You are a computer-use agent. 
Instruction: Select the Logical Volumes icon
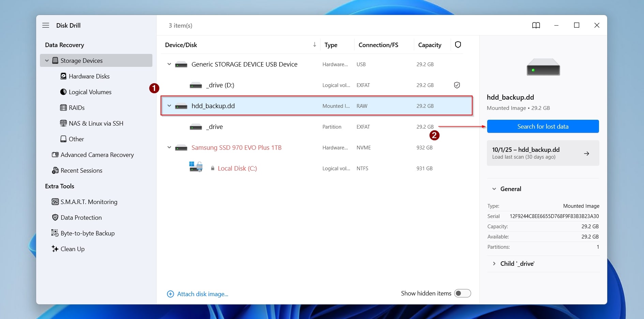pyautogui.click(x=63, y=92)
